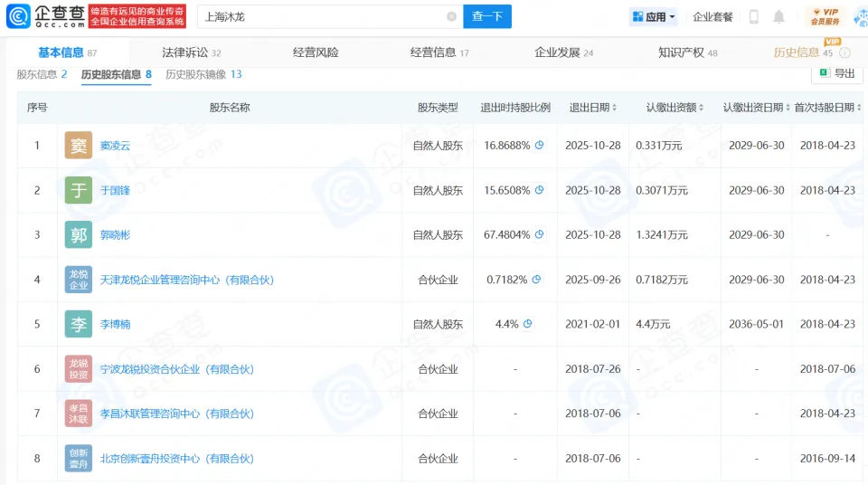The image size is (868, 485).
Task: Switch to the 知识产权 tab
Action: [687, 52]
